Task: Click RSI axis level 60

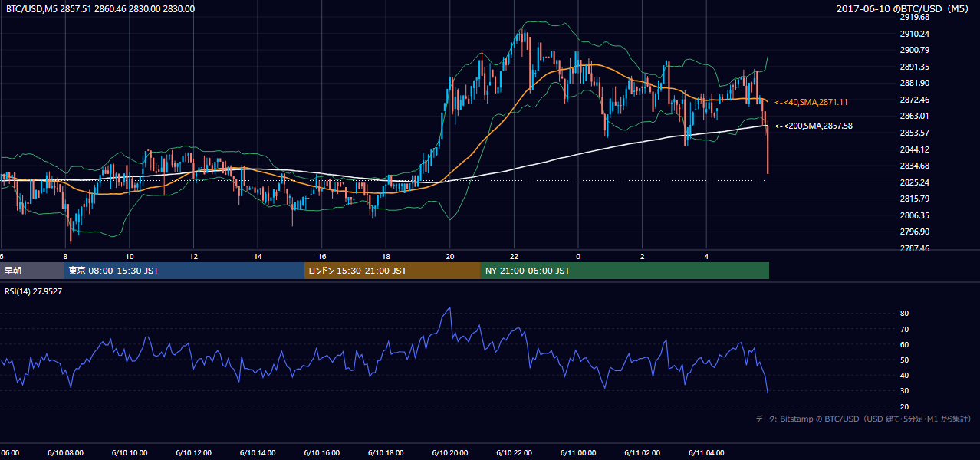Action: pyautogui.click(x=904, y=344)
